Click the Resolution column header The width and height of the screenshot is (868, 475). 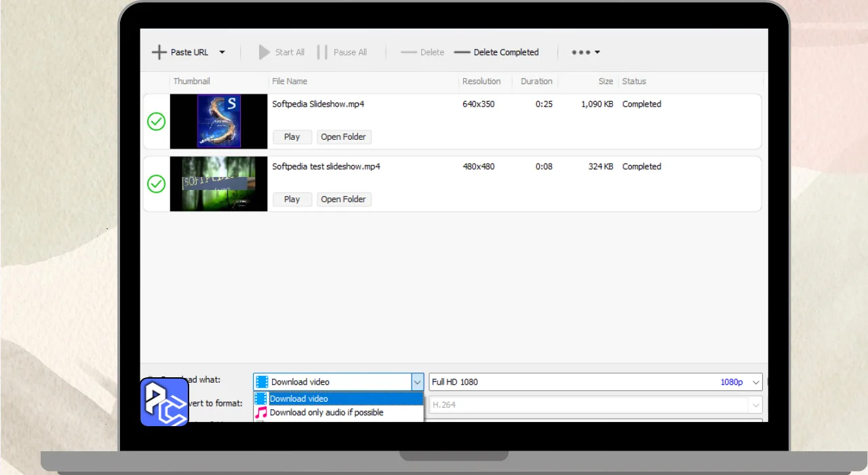(481, 81)
